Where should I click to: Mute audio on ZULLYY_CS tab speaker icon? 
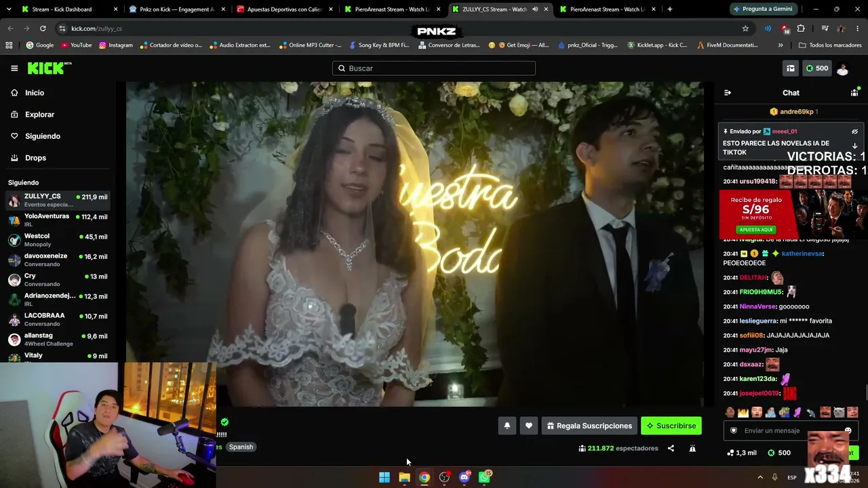(x=535, y=9)
